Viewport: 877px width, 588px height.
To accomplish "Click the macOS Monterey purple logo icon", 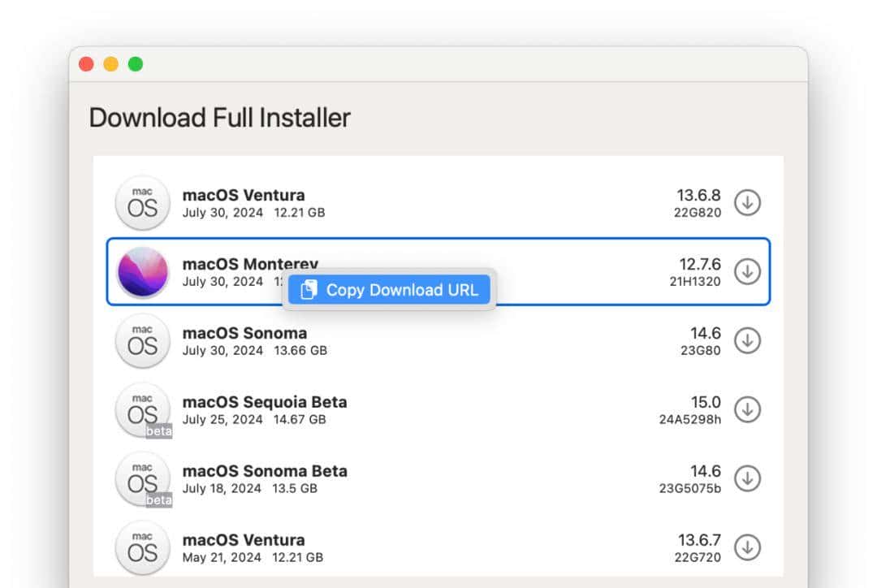I will coord(142,272).
